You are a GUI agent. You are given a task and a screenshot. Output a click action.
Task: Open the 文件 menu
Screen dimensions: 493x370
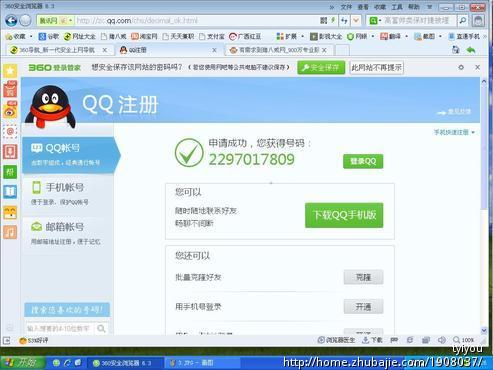click(x=346, y=7)
